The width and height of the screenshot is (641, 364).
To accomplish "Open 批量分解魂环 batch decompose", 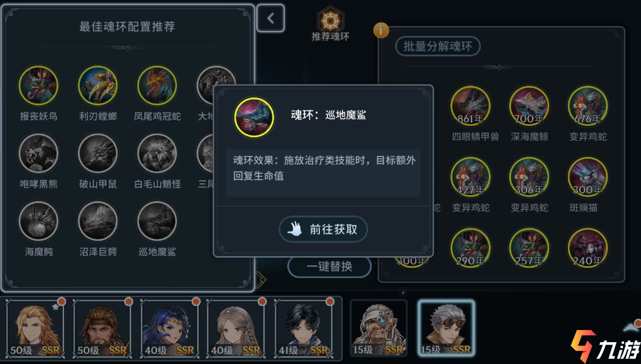I will tap(438, 47).
